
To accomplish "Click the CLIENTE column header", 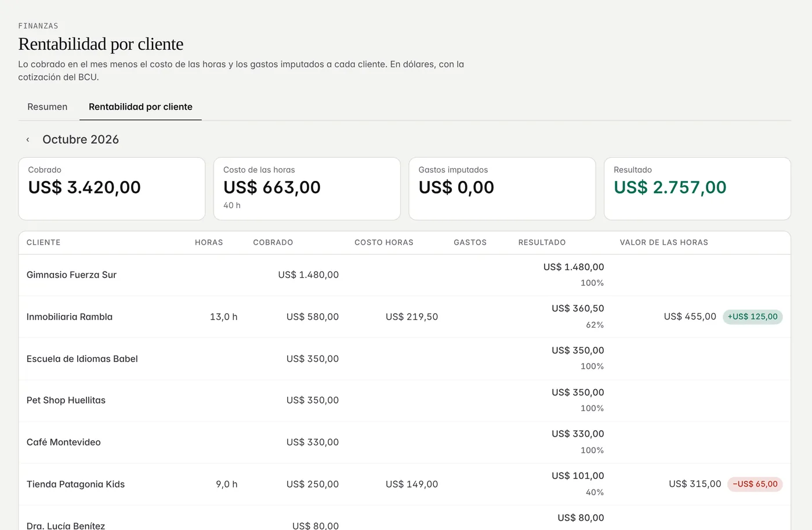I will pyautogui.click(x=43, y=242).
